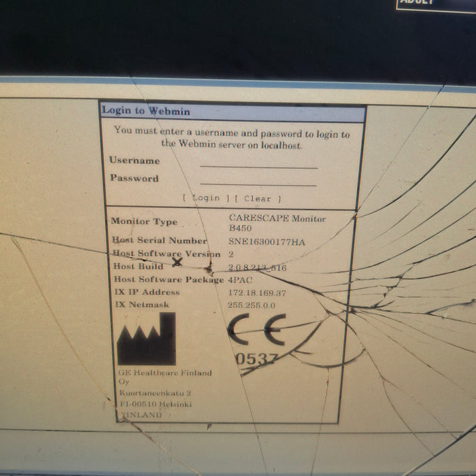Select the Monitor Type label
Image resolution: width=476 pixels, height=476 pixels.
pos(144,221)
